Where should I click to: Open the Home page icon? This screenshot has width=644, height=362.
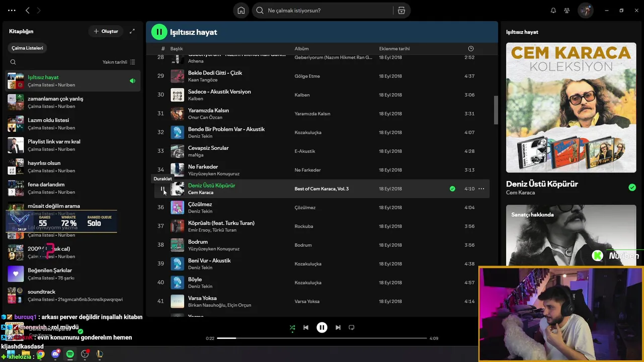[x=241, y=11]
